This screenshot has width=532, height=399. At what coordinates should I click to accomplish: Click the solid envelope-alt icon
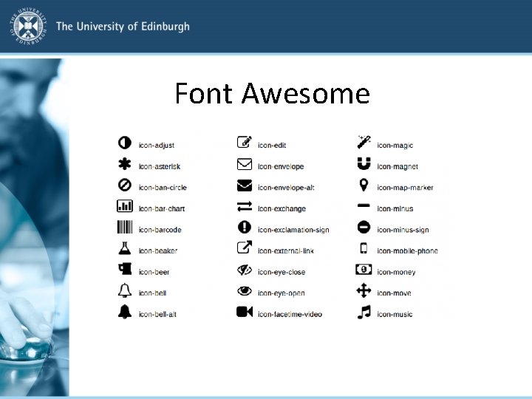click(245, 185)
